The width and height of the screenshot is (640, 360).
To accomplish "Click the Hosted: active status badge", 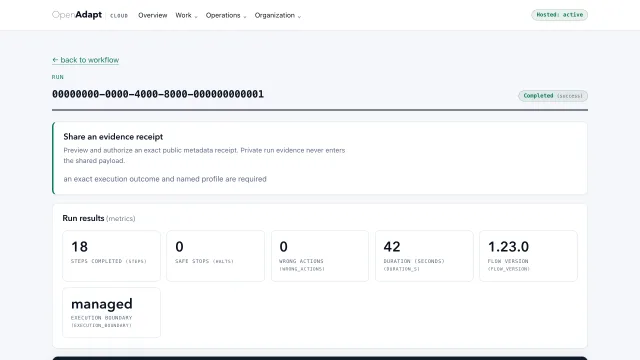I will pos(559,15).
